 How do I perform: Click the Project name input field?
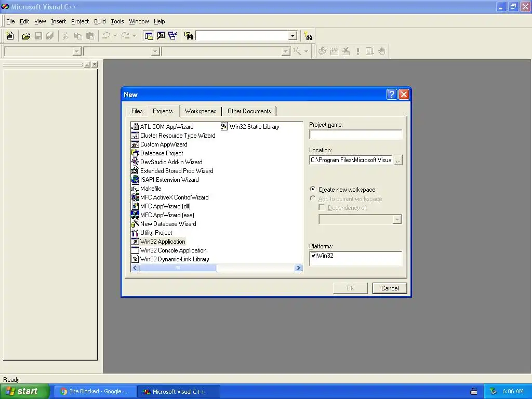tap(355, 135)
